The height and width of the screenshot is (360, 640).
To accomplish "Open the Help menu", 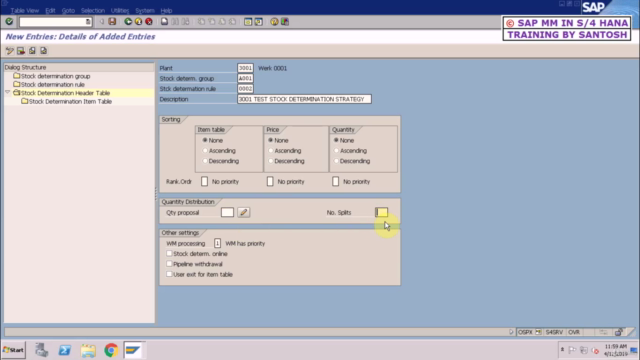I will (166, 10).
